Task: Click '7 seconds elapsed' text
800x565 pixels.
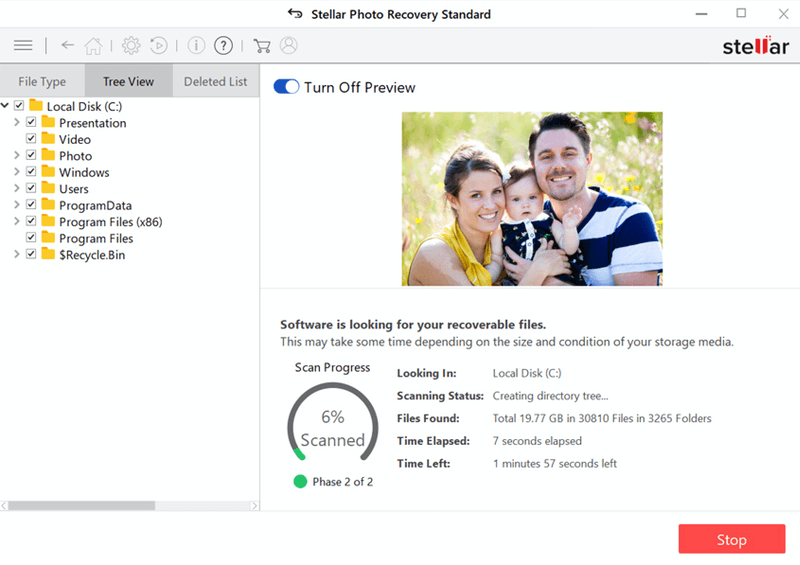Action: (x=537, y=441)
